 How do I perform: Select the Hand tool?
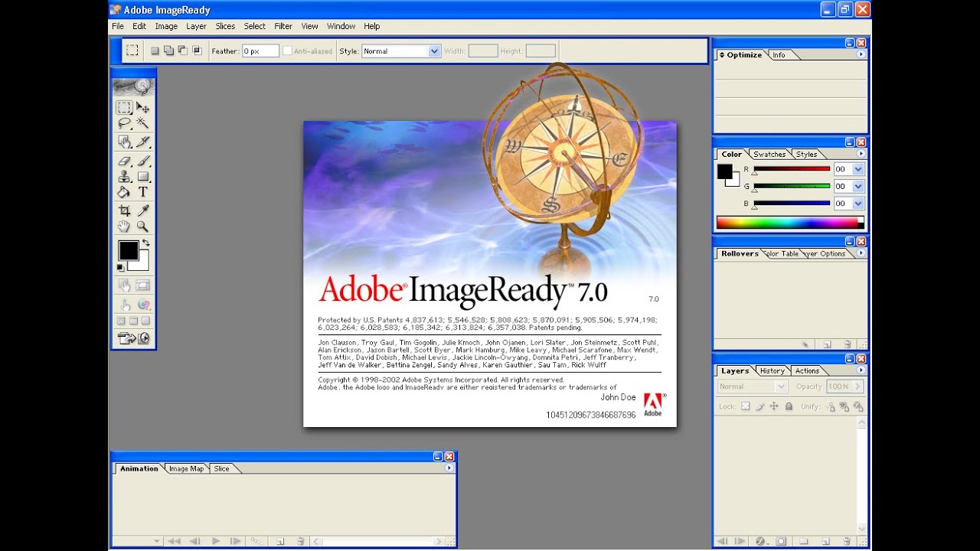click(124, 227)
